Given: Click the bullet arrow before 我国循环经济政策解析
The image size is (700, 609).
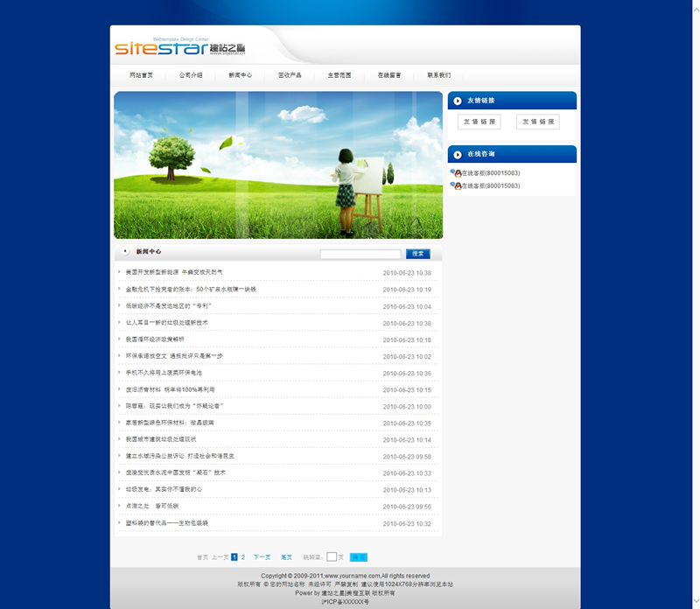Looking at the screenshot, I should 120,339.
